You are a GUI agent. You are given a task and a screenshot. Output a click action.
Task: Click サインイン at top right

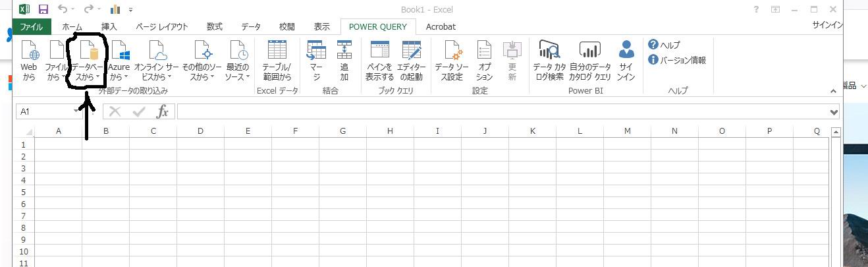pos(827,25)
